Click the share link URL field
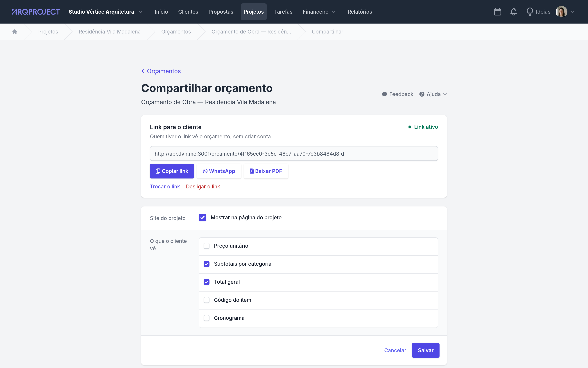Viewport: 588px width, 368px height. point(294,154)
